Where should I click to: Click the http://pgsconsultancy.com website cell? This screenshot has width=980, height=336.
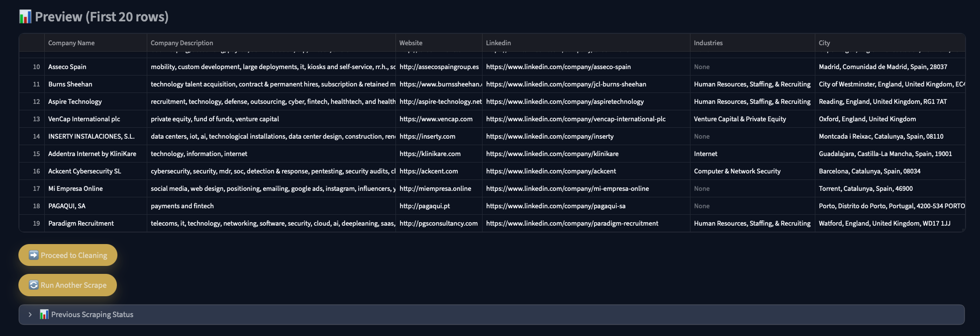click(x=439, y=223)
